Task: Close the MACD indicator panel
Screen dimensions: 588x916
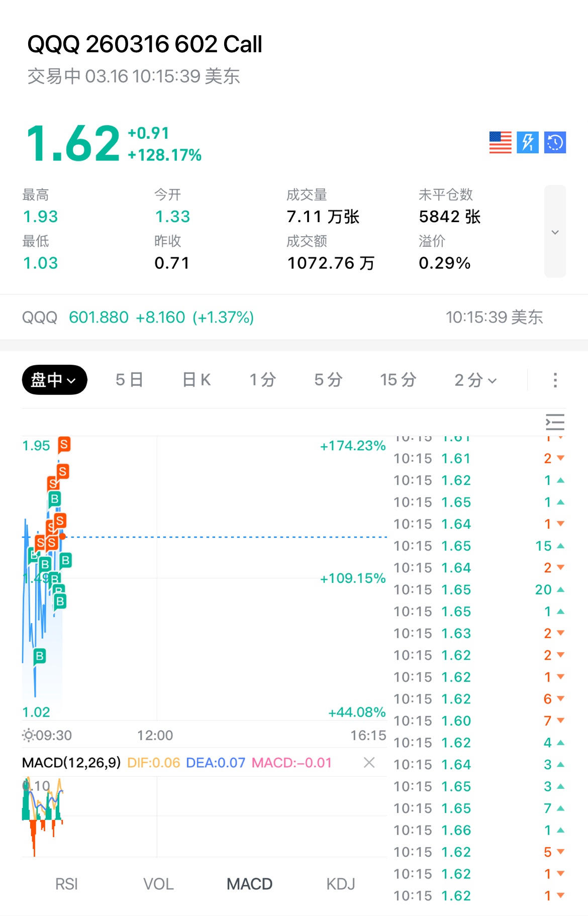Action: [369, 763]
